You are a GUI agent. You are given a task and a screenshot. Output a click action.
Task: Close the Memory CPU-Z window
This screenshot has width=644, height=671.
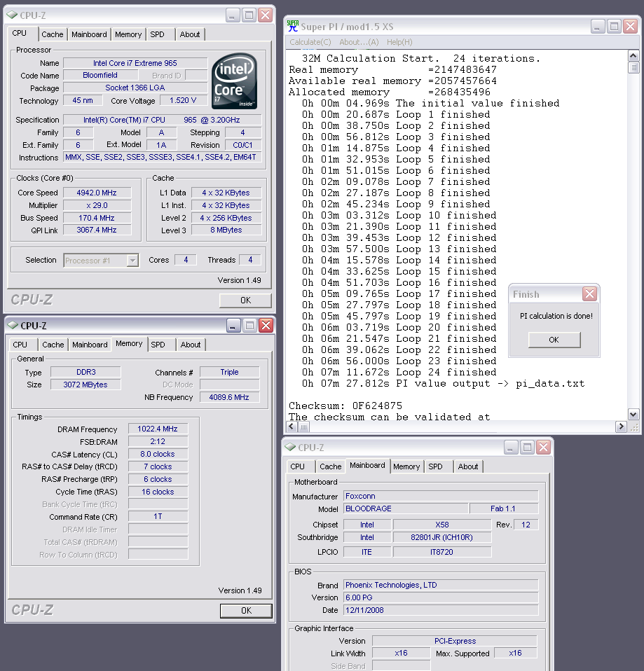click(266, 326)
